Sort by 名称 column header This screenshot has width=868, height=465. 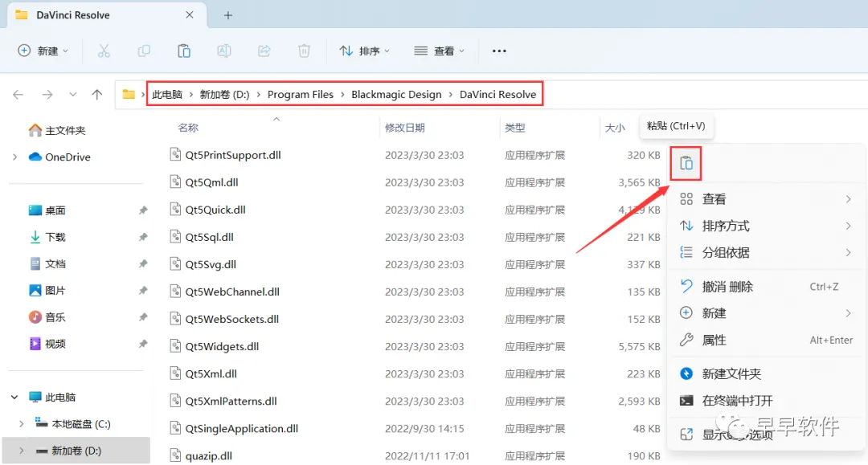(x=187, y=128)
